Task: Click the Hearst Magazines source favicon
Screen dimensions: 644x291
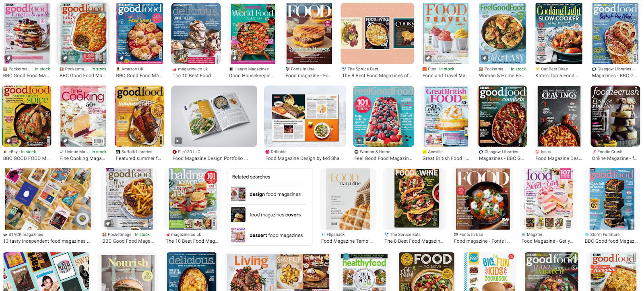Action: coord(231,69)
